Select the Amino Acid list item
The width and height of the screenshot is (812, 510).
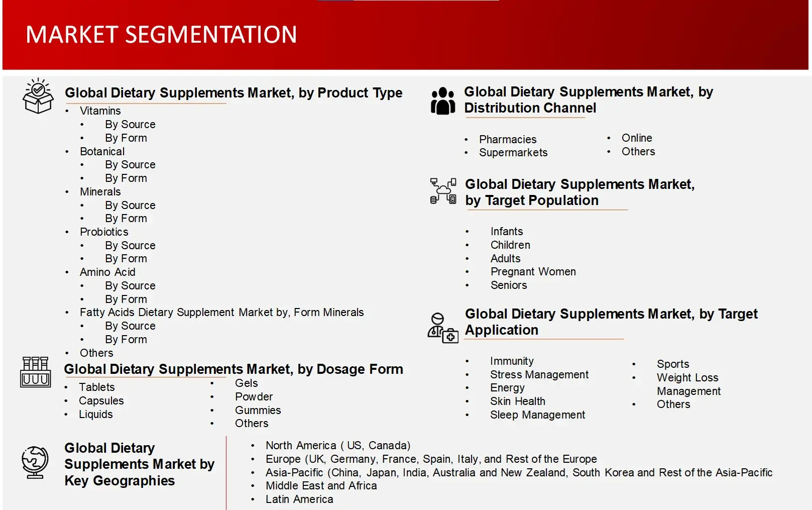tap(108, 272)
